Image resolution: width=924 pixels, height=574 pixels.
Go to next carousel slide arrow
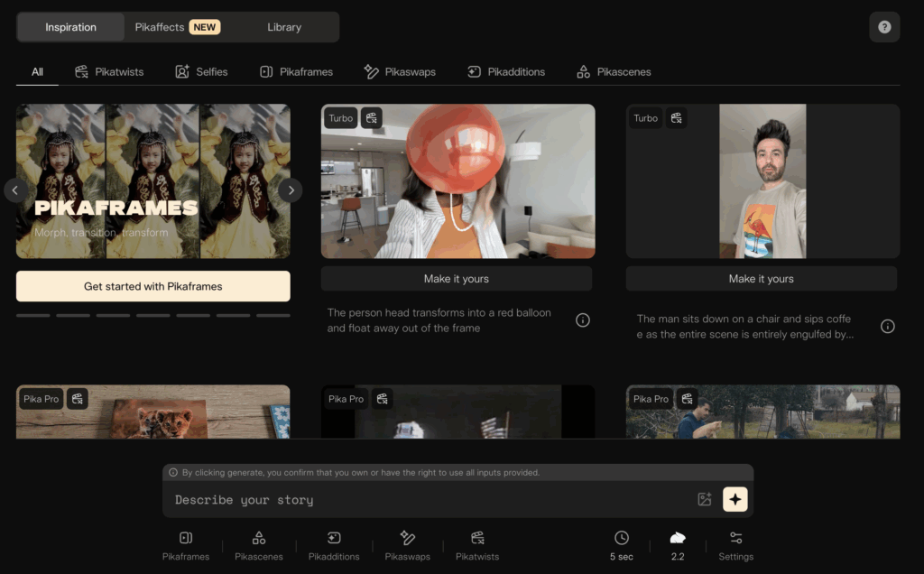(x=290, y=190)
